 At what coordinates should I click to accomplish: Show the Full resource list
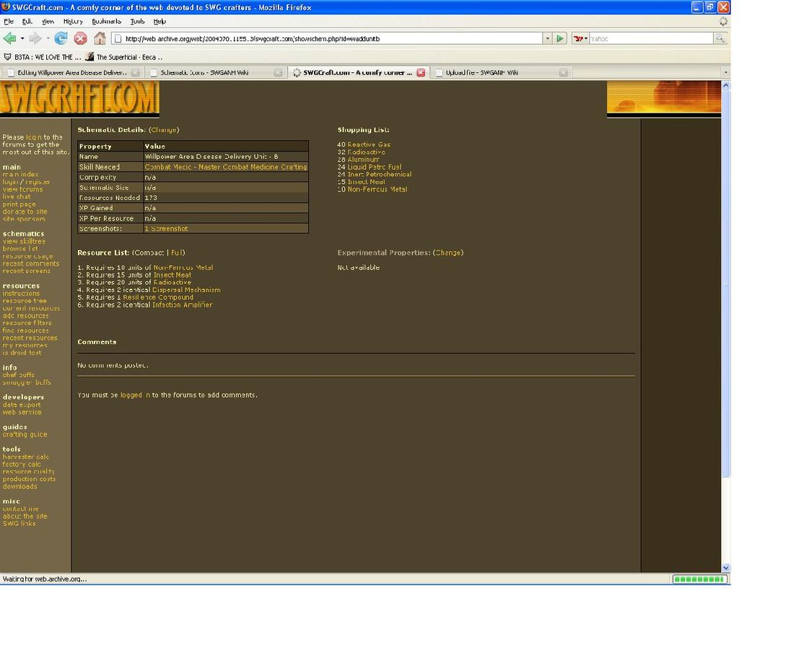tap(177, 253)
